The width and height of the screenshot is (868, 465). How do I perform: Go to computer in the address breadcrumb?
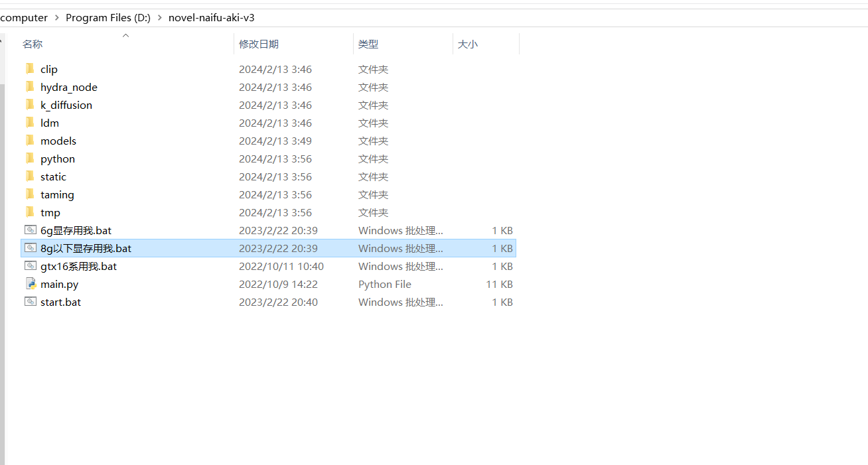click(x=24, y=18)
